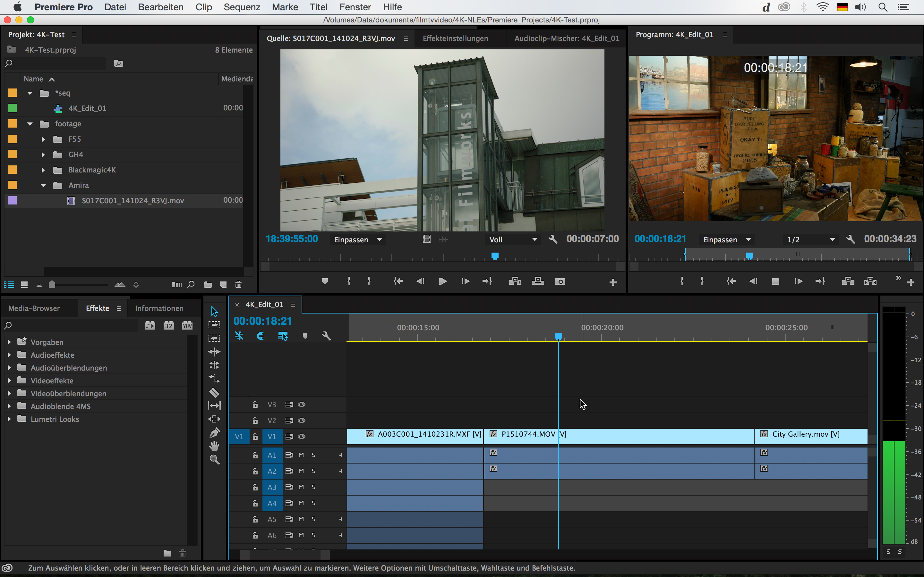924x577 pixels.
Task: Toggle lock on track V3
Action: click(x=255, y=405)
